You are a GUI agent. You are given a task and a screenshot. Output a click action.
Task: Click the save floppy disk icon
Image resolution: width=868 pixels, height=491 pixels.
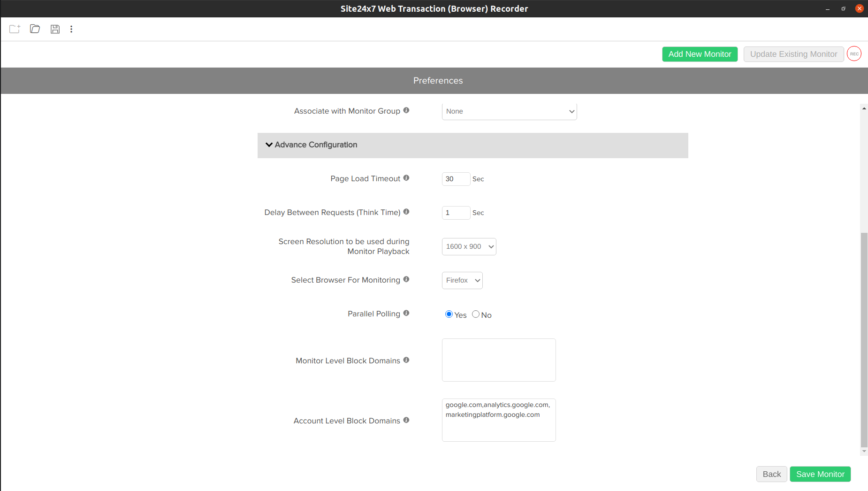pos(55,29)
